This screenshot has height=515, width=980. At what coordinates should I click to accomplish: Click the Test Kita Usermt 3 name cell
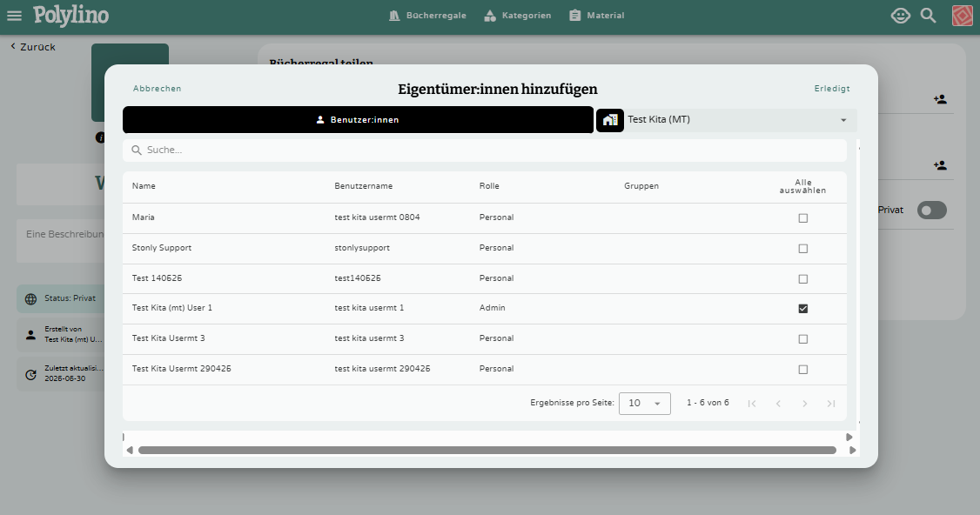tap(168, 338)
